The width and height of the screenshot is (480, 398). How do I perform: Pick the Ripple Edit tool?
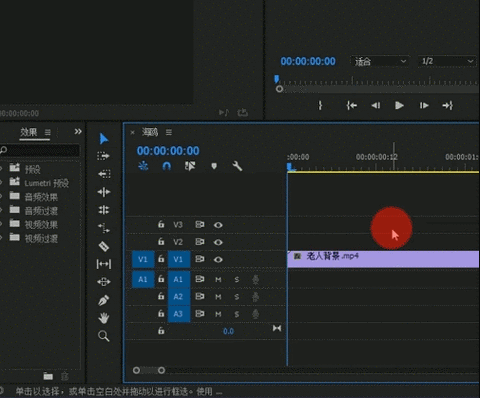click(104, 192)
